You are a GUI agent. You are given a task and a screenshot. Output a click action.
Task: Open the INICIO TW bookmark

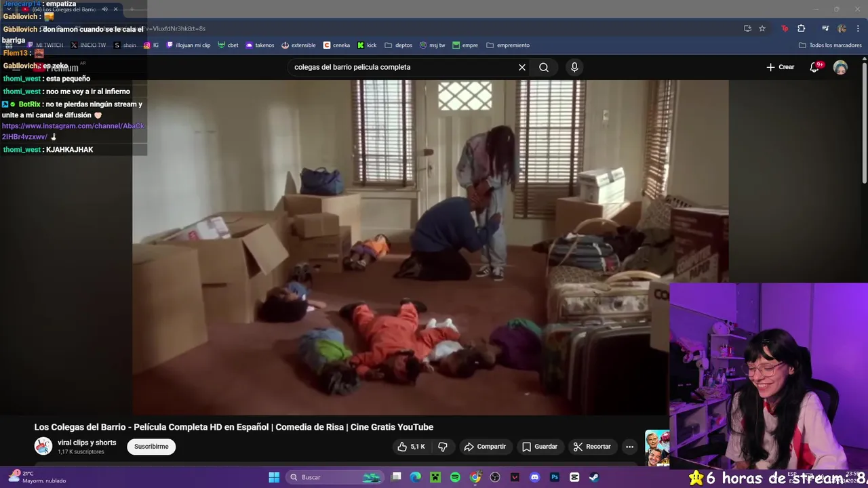pos(88,45)
